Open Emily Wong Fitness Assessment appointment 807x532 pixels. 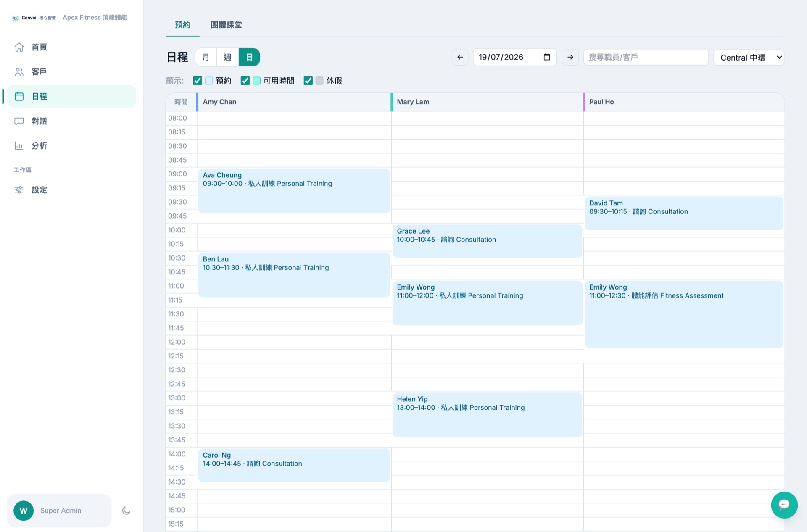684,314
